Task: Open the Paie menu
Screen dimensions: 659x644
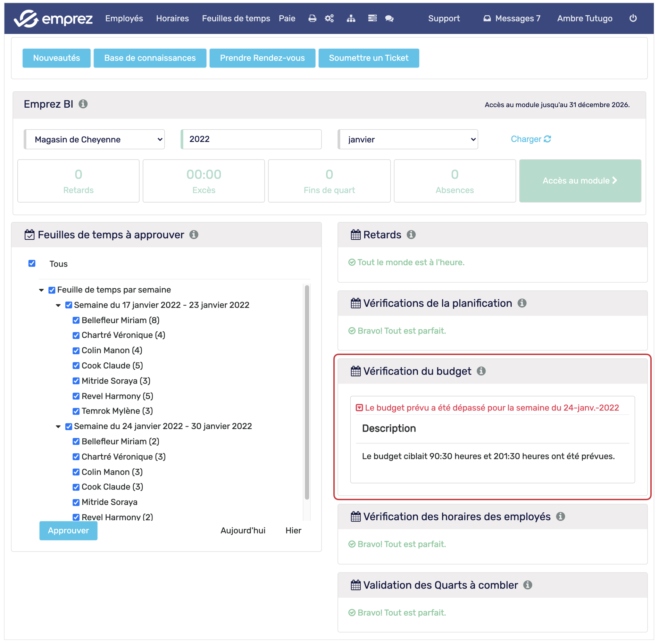Action: point(287,18)
